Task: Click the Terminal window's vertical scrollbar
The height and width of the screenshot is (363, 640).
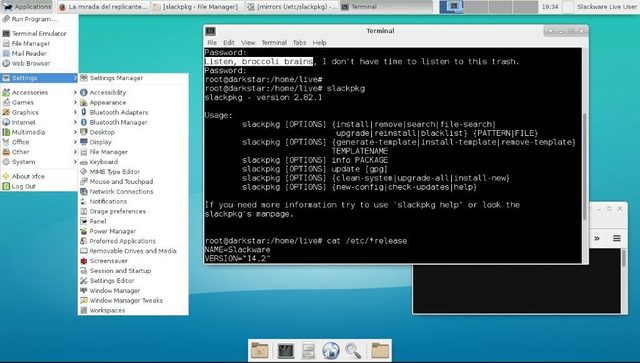Action: point(585,155)
